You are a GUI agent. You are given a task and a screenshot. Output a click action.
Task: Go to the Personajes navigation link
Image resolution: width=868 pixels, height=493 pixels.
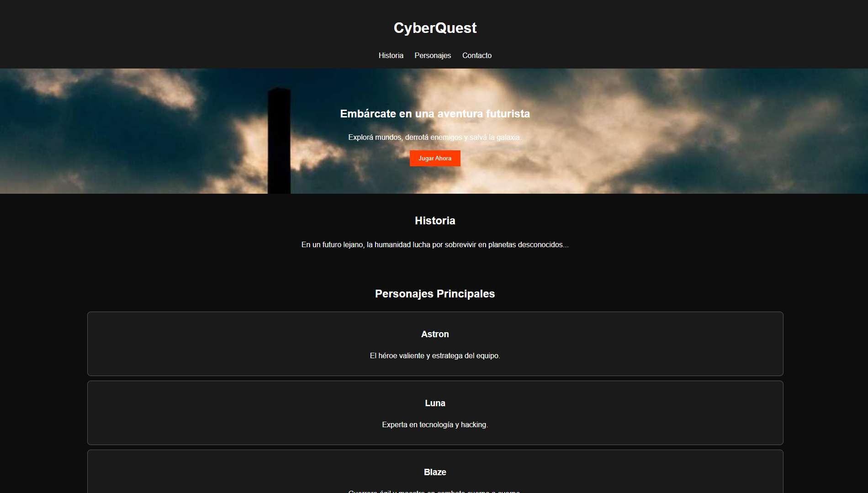click(x=432, y=55)
